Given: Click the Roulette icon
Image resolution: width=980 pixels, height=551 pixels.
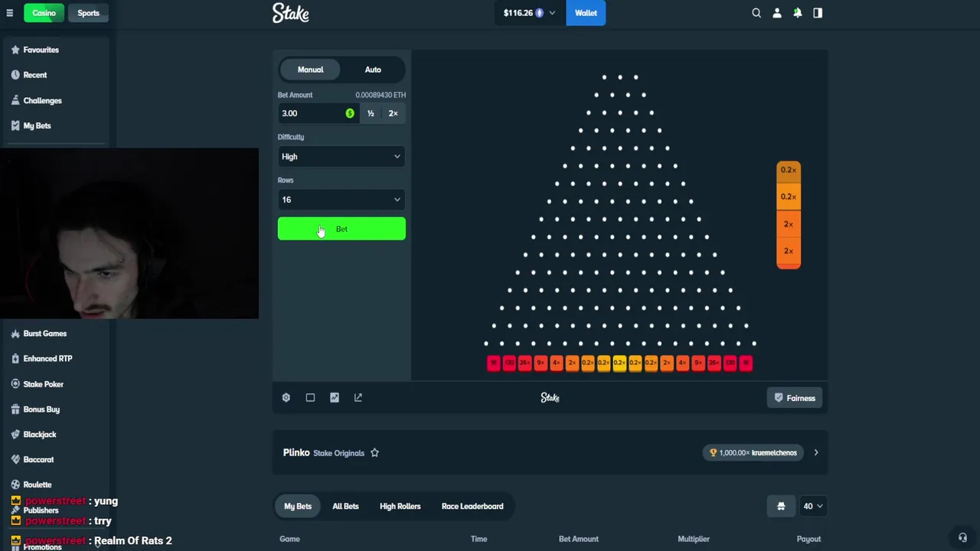Looking at the screenshot, I should pos(15,484).
